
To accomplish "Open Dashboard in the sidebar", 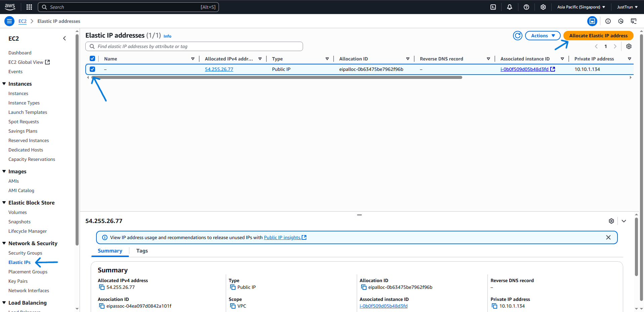I will click(20, 53).
